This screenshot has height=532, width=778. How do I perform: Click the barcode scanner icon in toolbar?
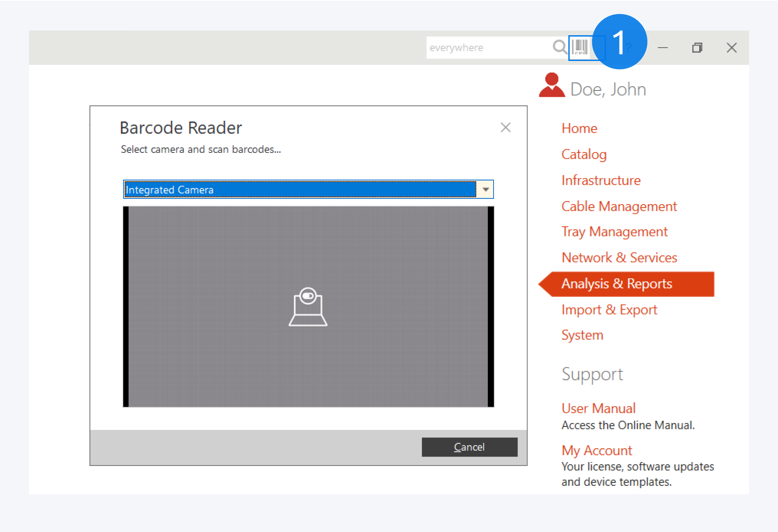[x=580, y=47]
